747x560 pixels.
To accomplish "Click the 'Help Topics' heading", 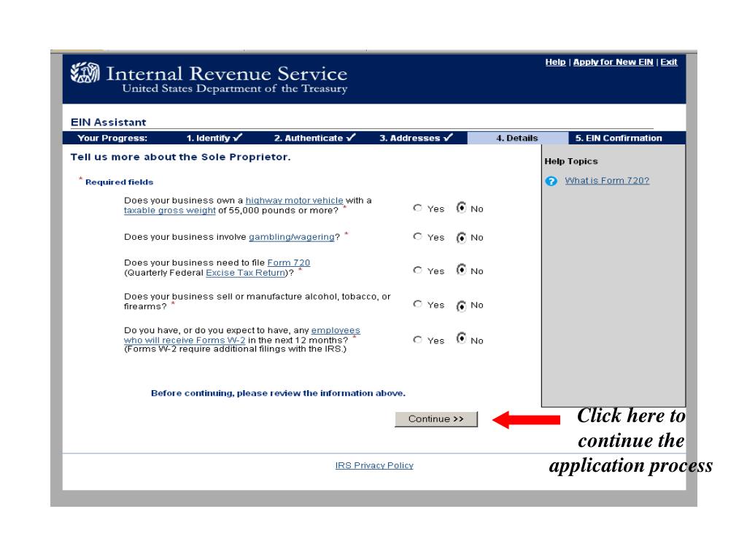I will [x=570, y=161].
